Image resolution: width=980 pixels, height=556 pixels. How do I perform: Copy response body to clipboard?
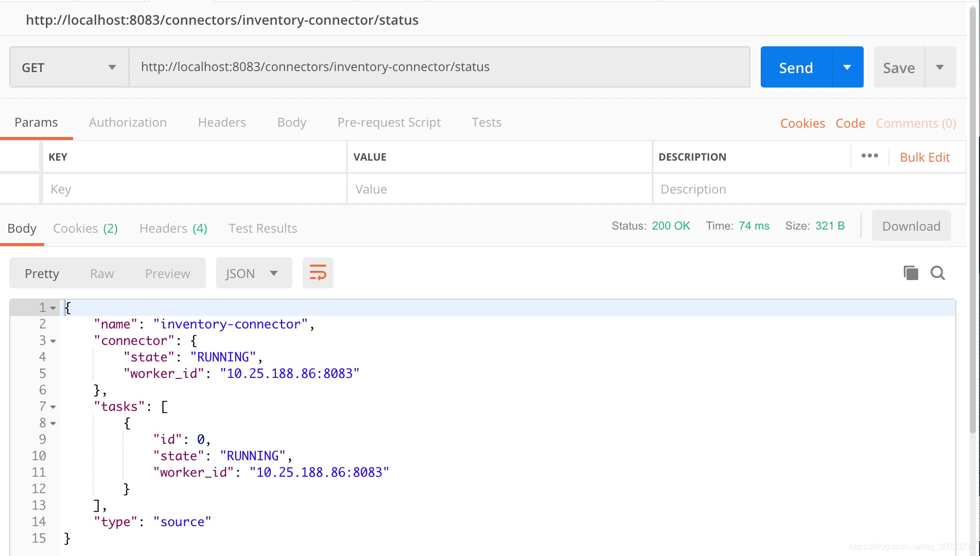(911, 273)
